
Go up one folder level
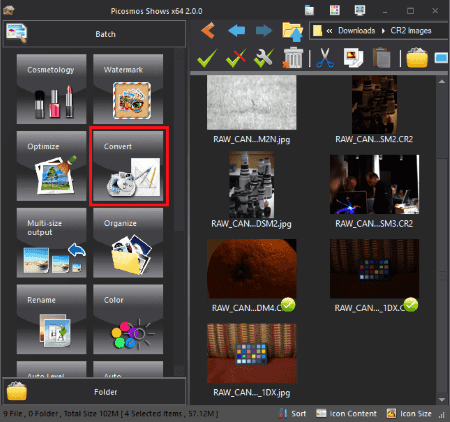pyautogui.click(x=292, y=31)
